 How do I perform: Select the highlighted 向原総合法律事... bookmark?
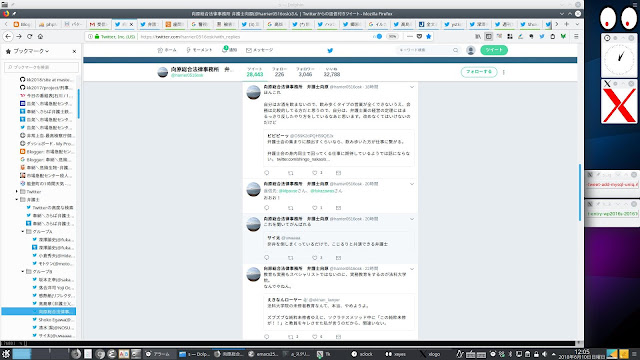[39, 311]
